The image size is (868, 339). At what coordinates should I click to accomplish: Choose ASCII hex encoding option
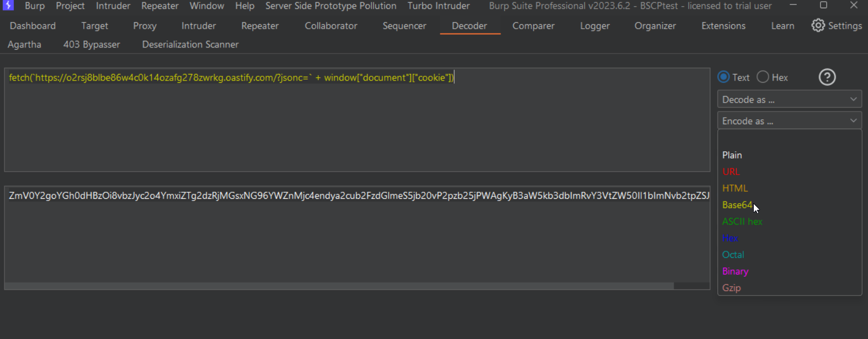[742, 221]
